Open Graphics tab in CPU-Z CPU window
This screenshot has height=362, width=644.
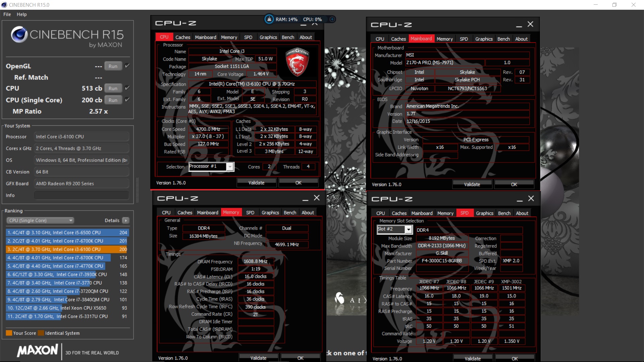coord(268,37)
